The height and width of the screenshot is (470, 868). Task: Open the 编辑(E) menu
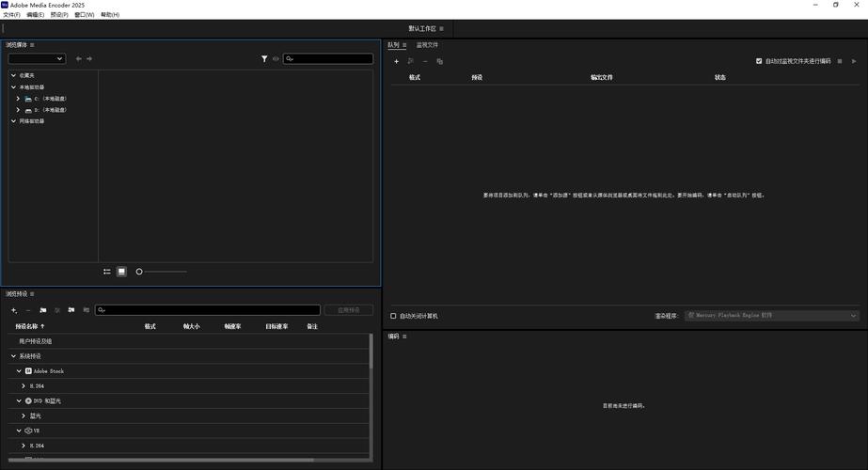(36, 15)
